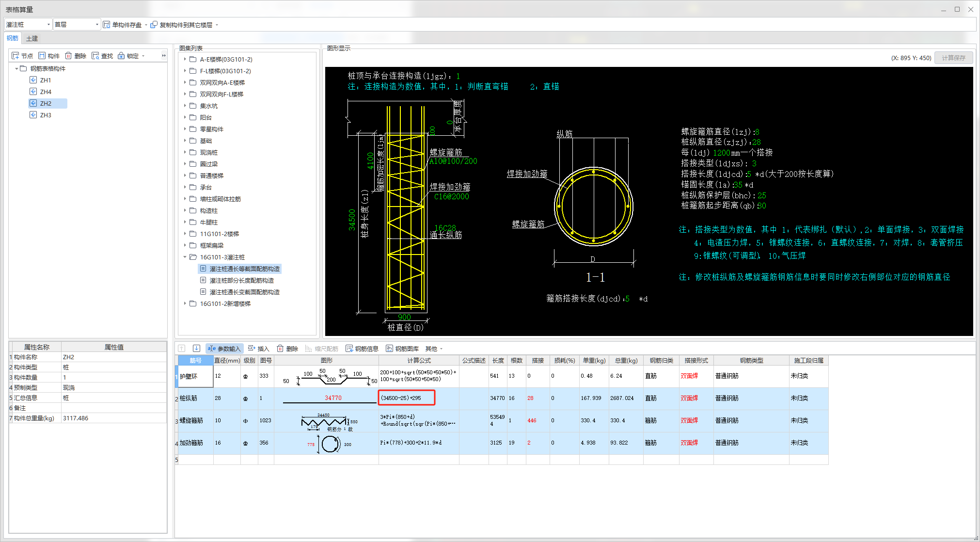Click the 桩直径 value 900 in the drawing
Viewport: 980px width, 542px height.
click(404, 317)
